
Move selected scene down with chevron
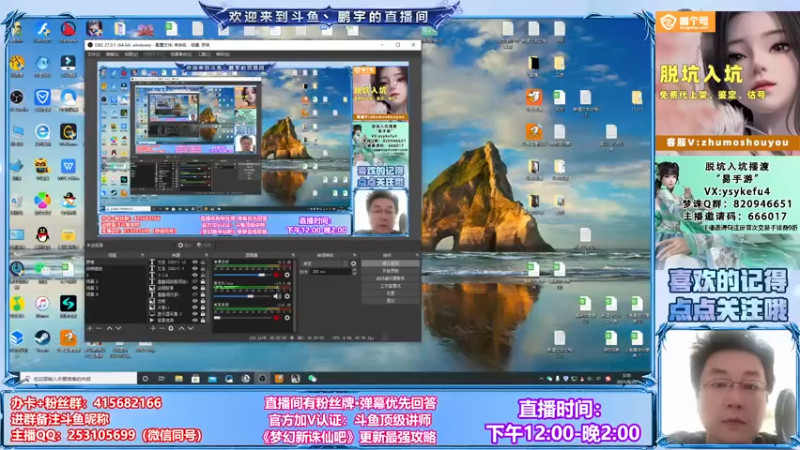pyautogui.click(x=118, y=329)
